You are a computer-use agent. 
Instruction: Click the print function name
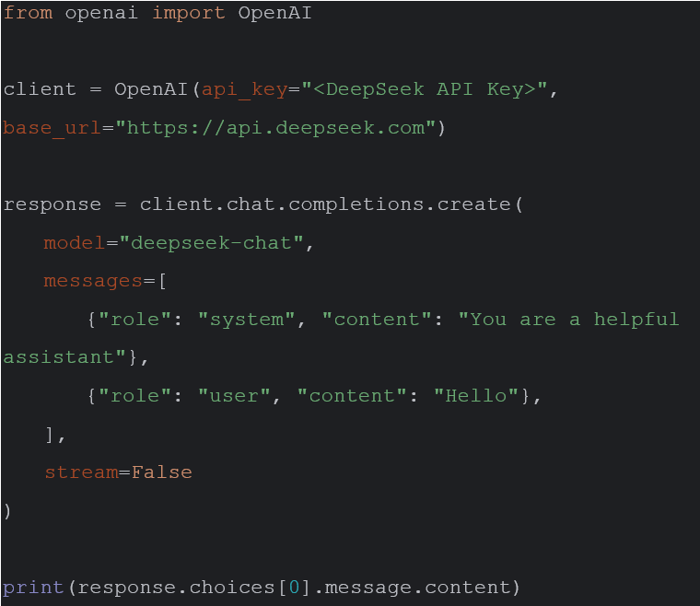(33, 588)
